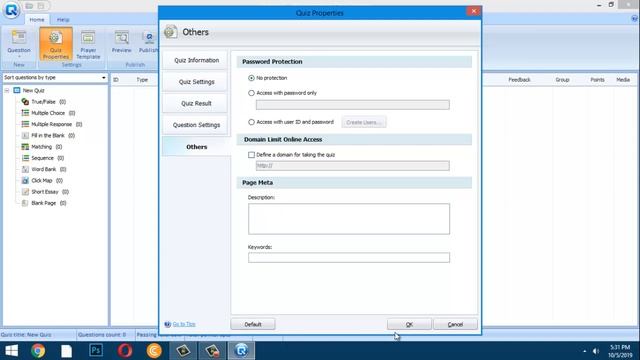Enable Define a domain for taking the quiz
This screenshot has height=360, width=640.
tap(251, 155)
